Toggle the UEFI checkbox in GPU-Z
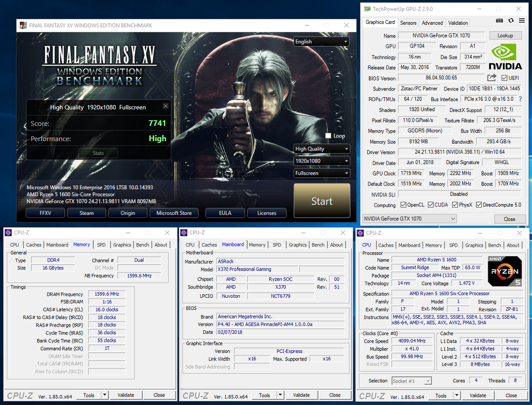Viewport: 532px width, 405px height. [x=504, y=78]
